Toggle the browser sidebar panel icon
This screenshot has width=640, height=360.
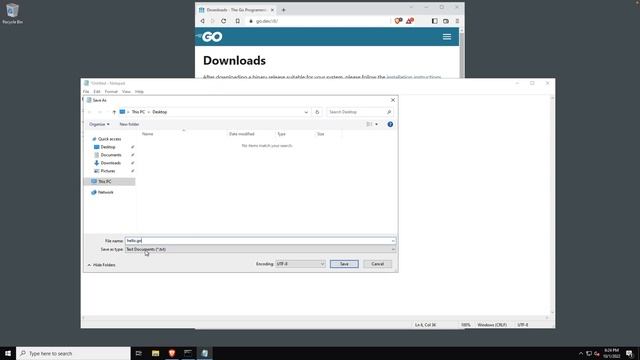click(435, 21)
